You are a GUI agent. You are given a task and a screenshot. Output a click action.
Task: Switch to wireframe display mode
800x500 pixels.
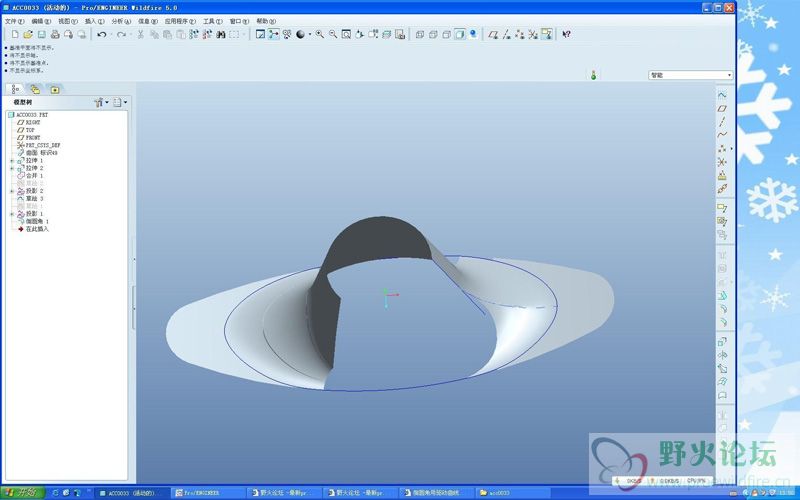[x=420, y=34]
